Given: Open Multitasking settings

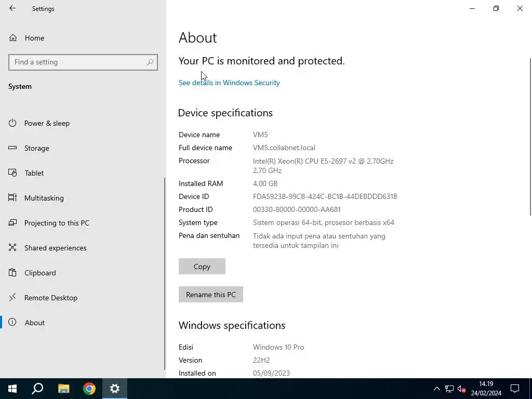Looking at the screenshot, I should [83, 198].
